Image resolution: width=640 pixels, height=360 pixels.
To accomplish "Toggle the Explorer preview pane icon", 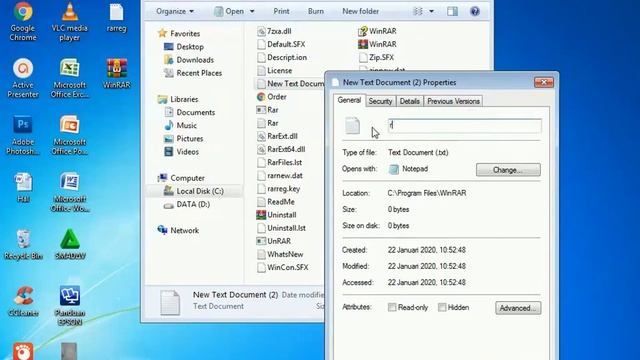I will [x=452, y=11].
